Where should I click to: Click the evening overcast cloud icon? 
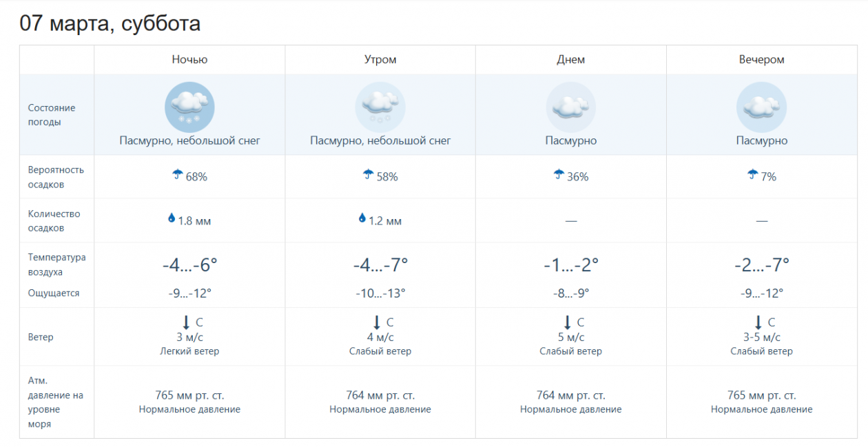click(761, 107)
